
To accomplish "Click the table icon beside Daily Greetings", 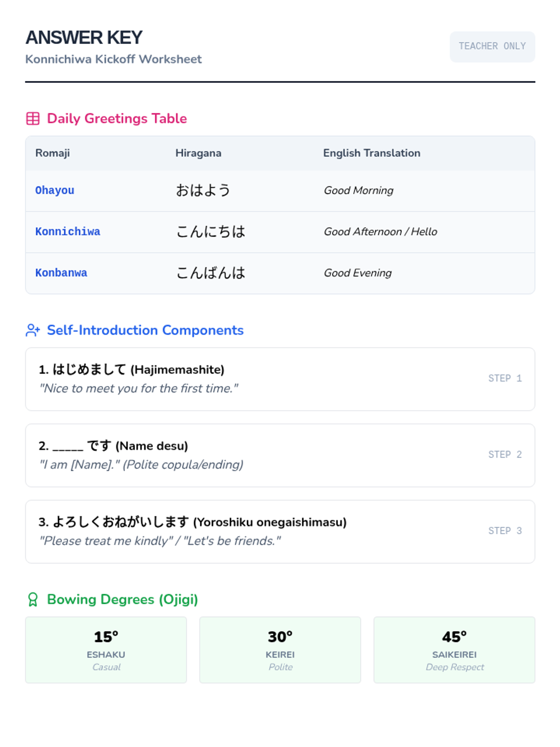I will [x=33, y=119].
